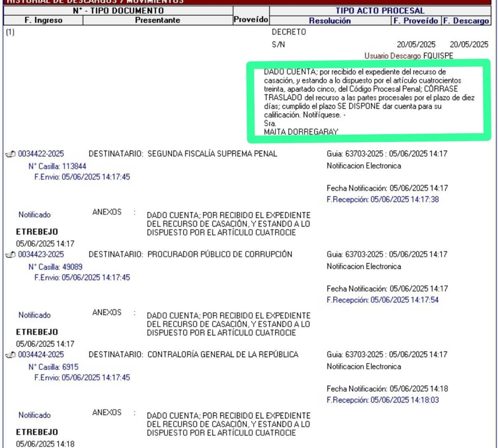The image size is (498, 448).
Task: Click 'Notificado' status of Contraloría notification
Action: click(x=34, y=415)
